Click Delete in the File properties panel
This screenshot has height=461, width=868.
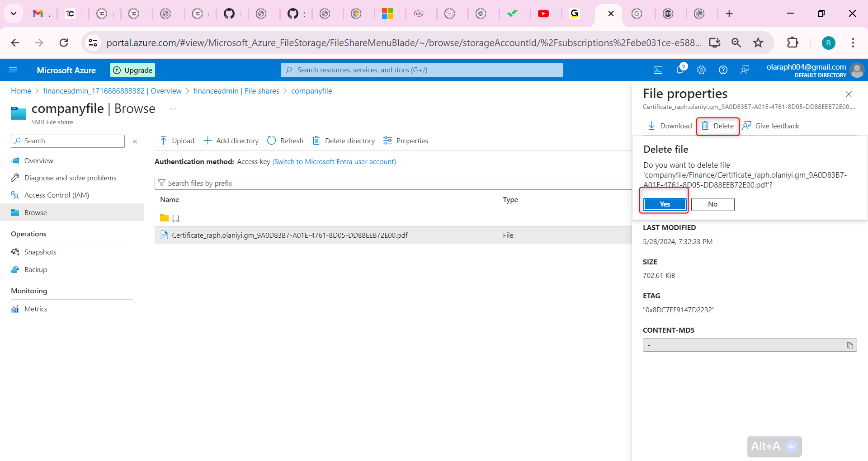click(717, 126)
